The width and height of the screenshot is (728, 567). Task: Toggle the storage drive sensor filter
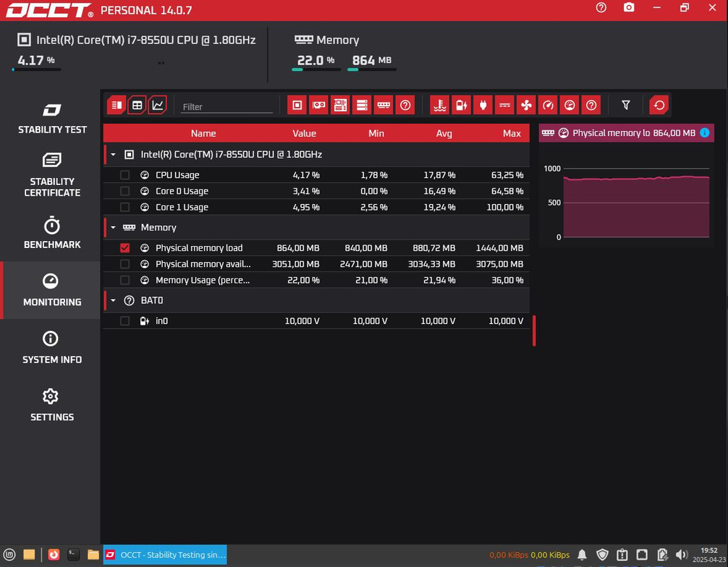pos(362,105)
